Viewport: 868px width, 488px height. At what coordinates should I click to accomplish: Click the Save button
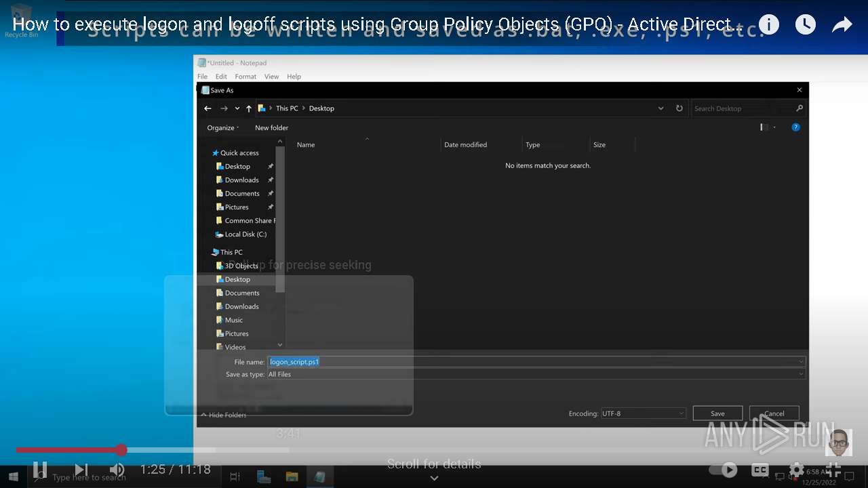coord(717,413)
